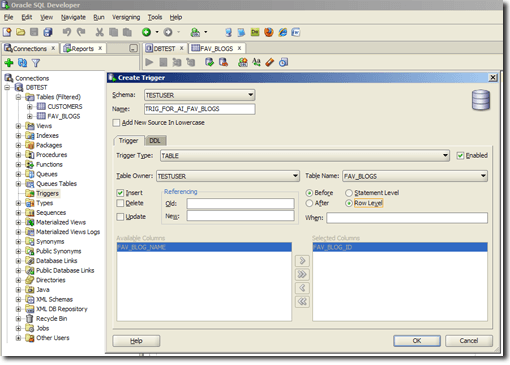
Task: Switch to the DBTEST worksheet tab
Action: tap(164, 49)
